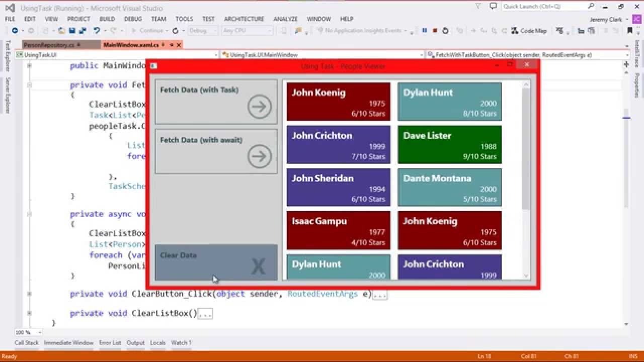Select the green Dave Lister card
The image size is (644, 362).
[450, 144]
